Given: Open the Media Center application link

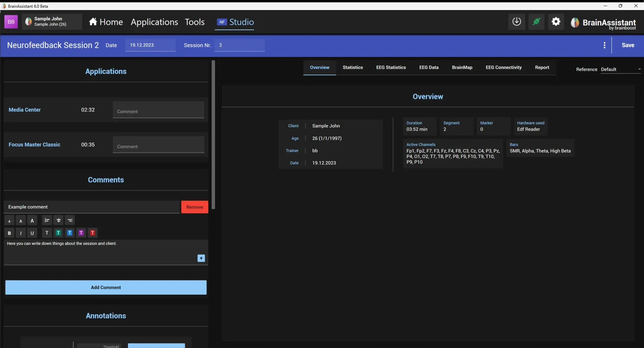Looking at the screenshot, I should 24,110.
